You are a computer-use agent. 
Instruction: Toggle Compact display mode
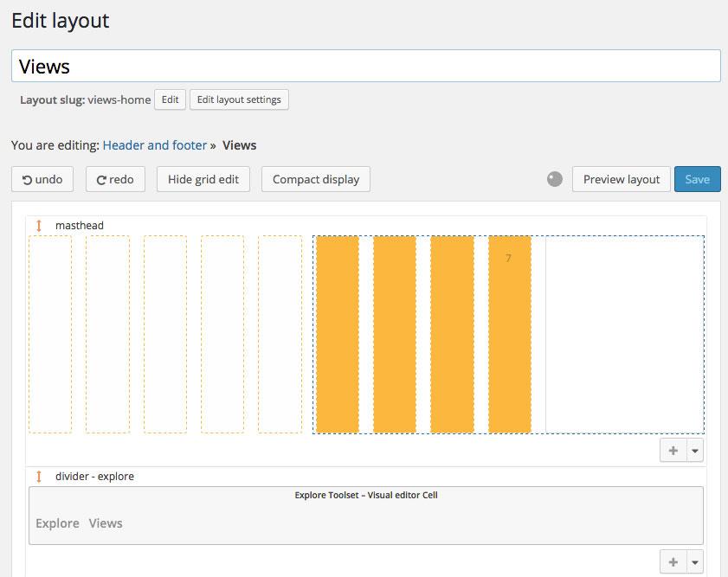point(317,179)
